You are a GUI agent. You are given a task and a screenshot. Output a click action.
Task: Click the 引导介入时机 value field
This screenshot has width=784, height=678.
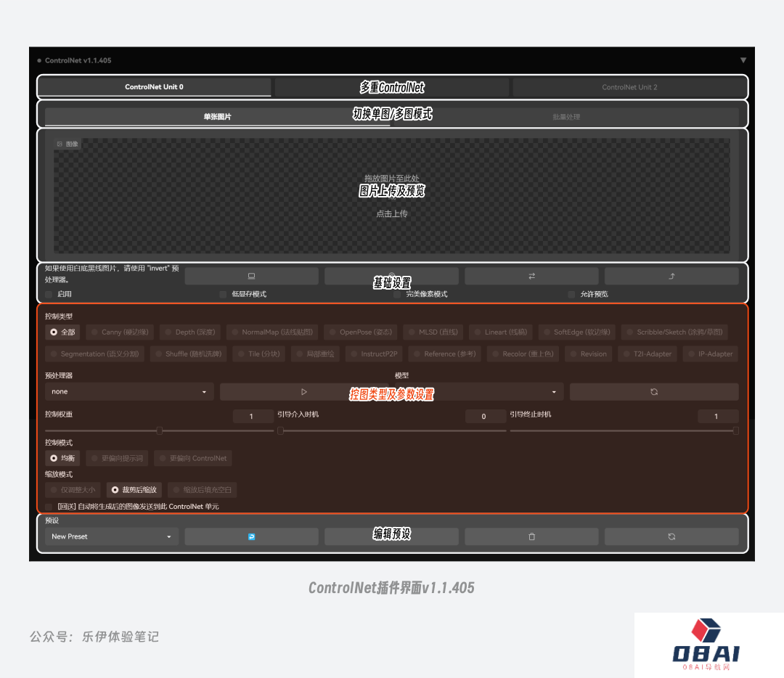pos(484,416)
